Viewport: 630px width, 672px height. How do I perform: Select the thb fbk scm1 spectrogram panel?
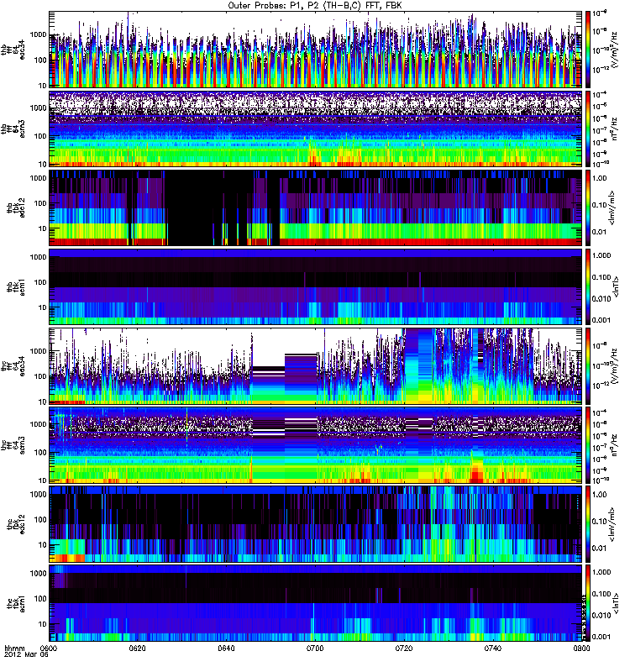(316, 286)
